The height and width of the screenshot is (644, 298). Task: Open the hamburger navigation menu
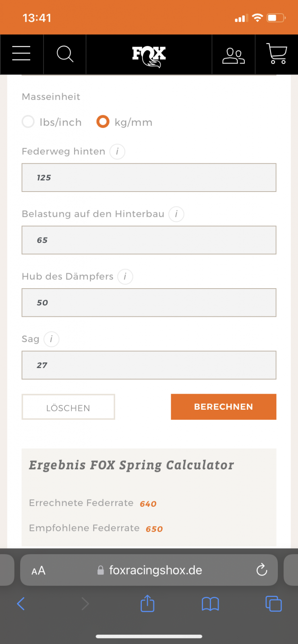(x=21, y=54)
